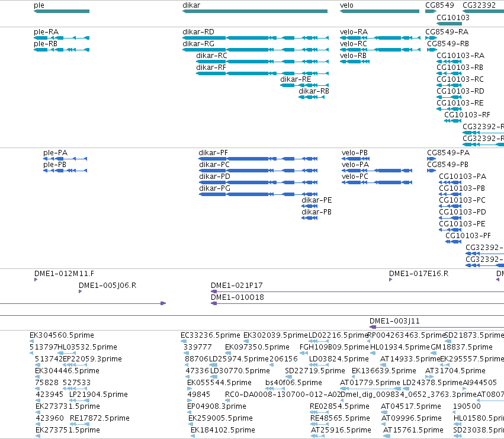Select BAC clone DME1-003J11
Image resolution: width=504 pixels, height=439 pixels.
click(x=437, y=327)
